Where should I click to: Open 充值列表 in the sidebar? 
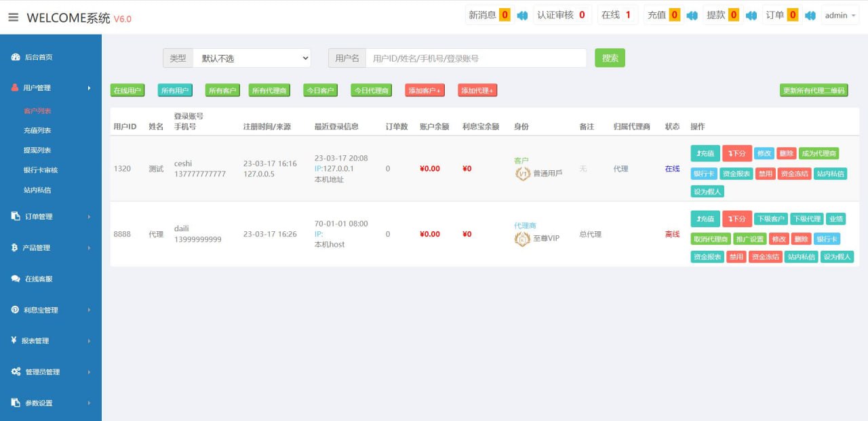click(x=37, y=131)
